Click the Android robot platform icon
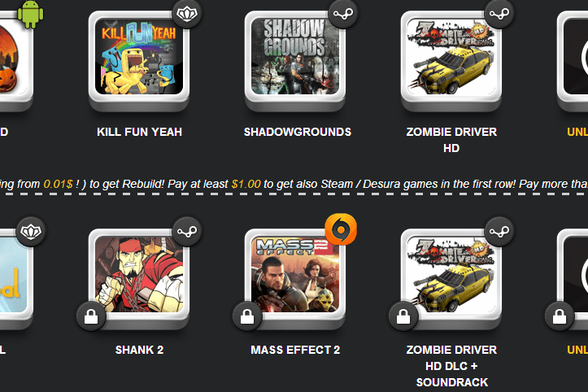 tap(30, 15)
